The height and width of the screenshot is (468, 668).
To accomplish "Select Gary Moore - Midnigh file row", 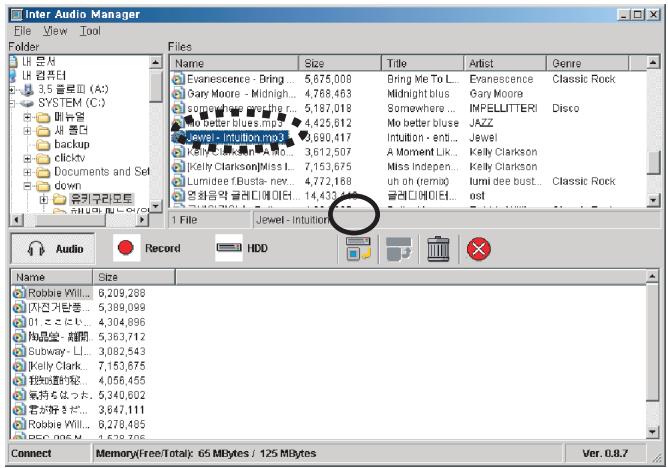I will pos(408,94).
